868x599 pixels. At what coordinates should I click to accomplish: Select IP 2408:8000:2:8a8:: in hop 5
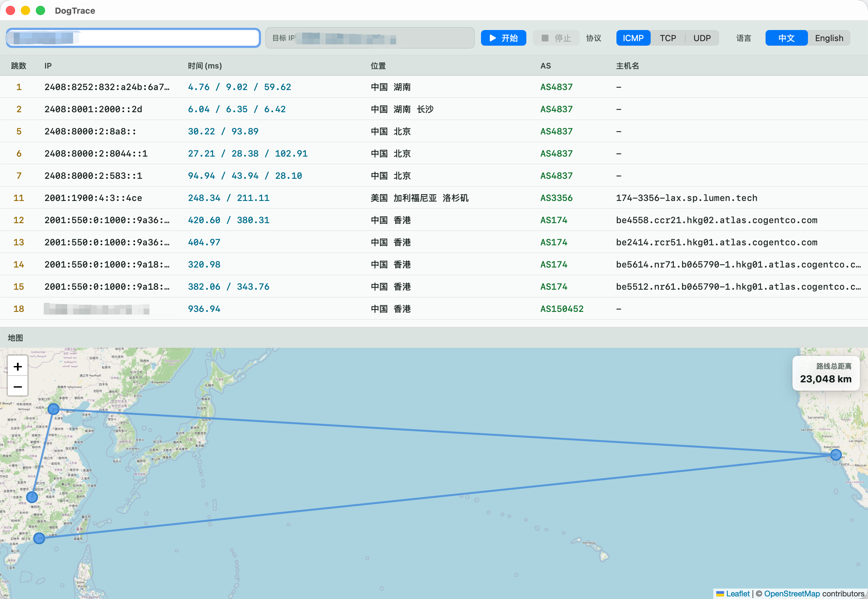[x=90, y=131]
